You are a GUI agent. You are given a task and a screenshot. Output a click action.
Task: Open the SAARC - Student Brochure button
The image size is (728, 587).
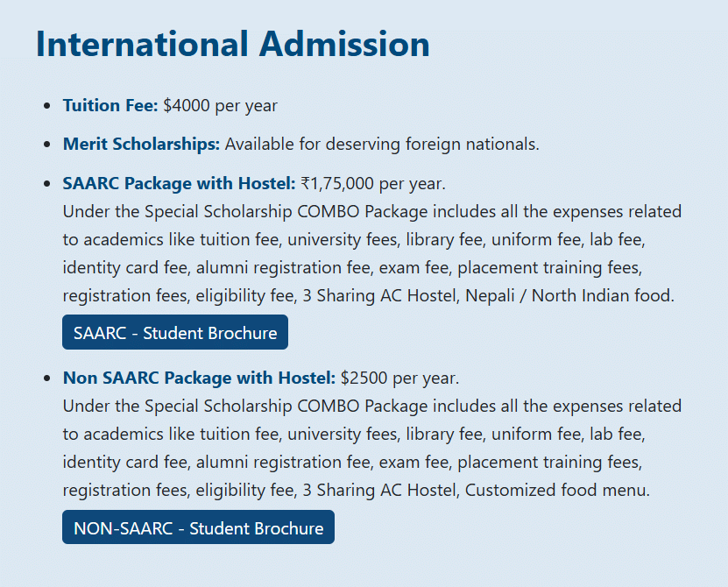pyautogui.click(x=175, y=333)
